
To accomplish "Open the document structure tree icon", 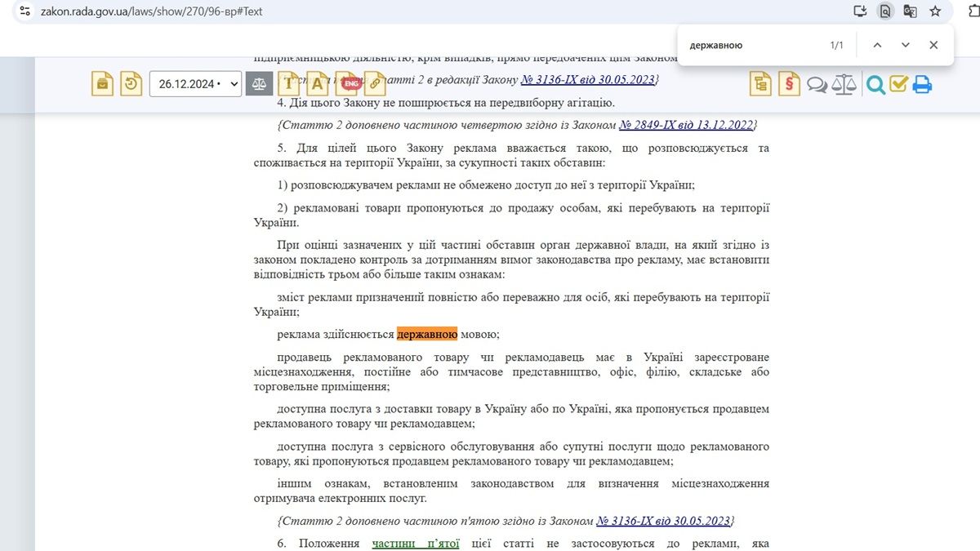I will click(x=760, y=84).
